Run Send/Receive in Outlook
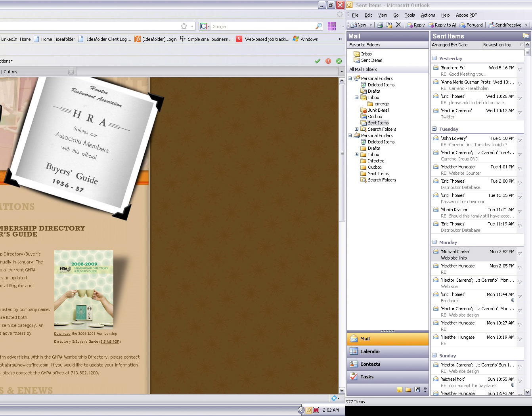This screenshot has height=416, width=532. click(505, 25)
